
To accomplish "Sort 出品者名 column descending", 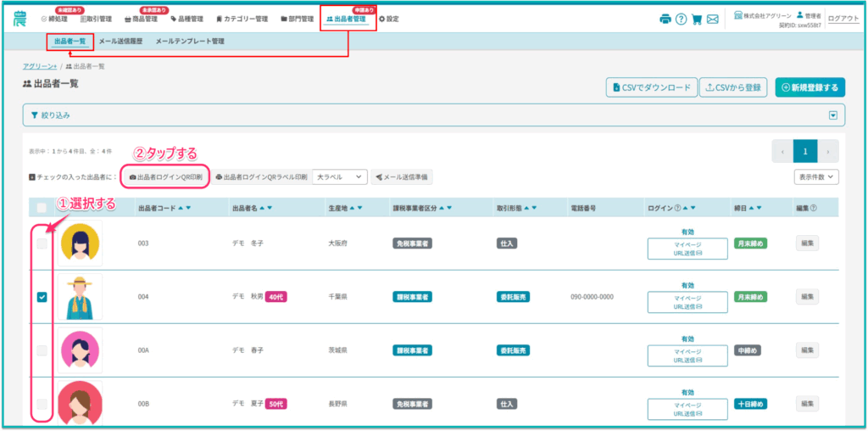I will [270, 209].
